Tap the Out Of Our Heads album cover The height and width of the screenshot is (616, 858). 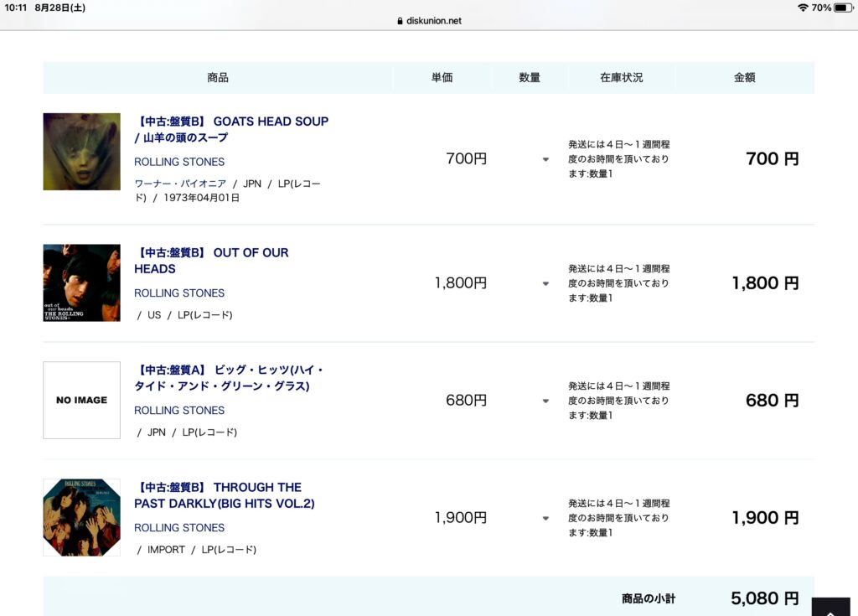81,283
